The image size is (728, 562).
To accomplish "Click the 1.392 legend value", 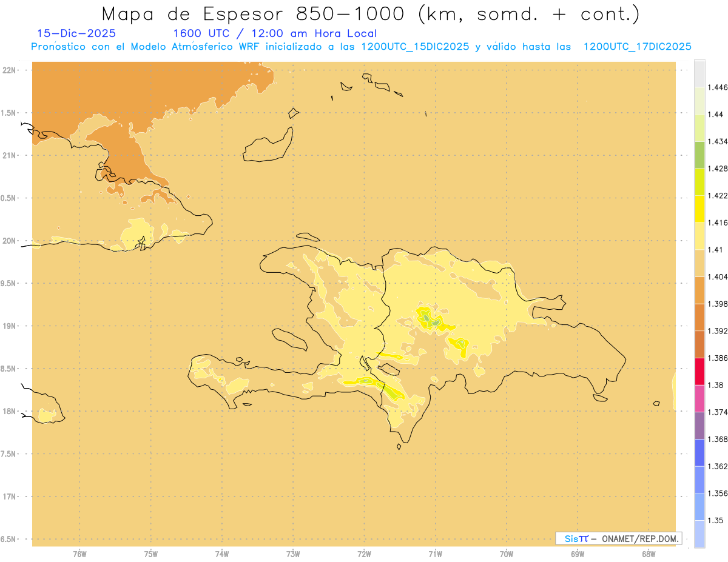I will click(x=718, y=330).
